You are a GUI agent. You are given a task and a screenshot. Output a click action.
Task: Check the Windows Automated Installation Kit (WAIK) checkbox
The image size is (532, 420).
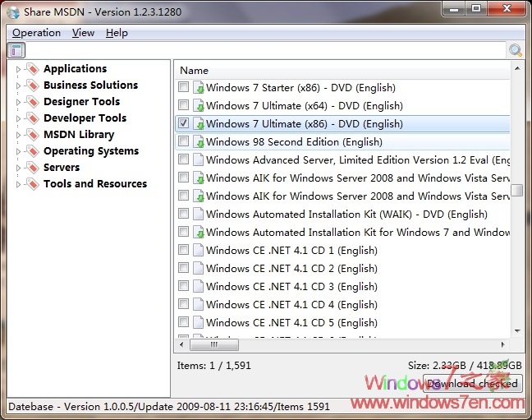click(184, 214)
